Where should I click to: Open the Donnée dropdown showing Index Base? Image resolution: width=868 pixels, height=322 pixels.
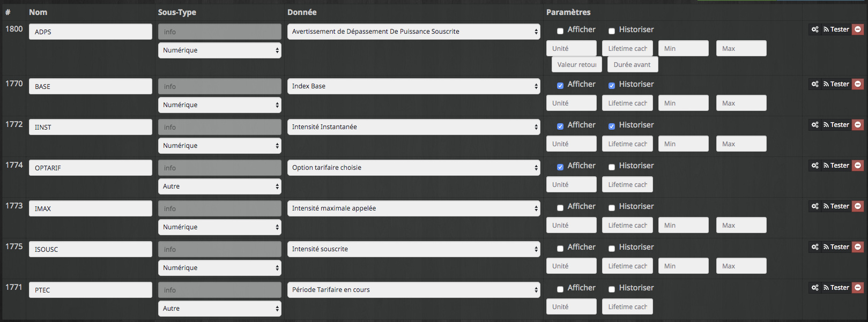413,86
